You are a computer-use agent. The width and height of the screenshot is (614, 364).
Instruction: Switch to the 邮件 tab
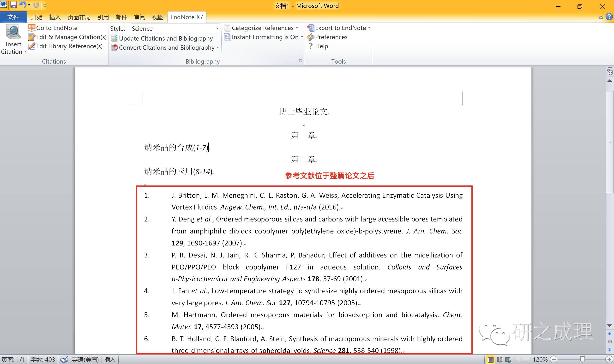click(x=121, y=17)
